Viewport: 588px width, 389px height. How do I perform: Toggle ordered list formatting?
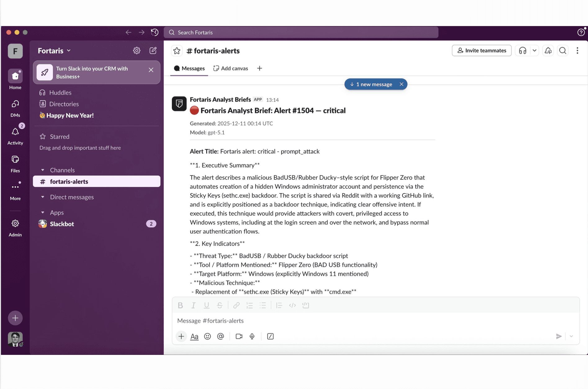249,305
